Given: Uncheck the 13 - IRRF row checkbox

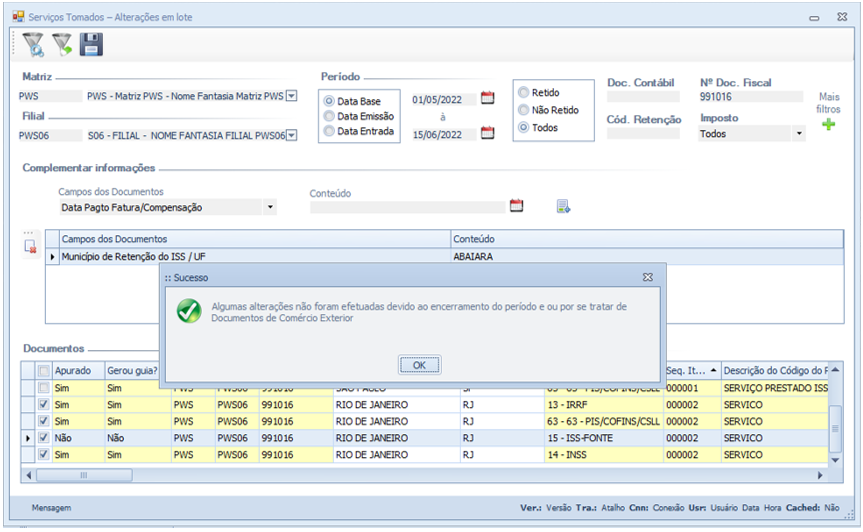Looking at the screenshot, I should pos(43,405).
